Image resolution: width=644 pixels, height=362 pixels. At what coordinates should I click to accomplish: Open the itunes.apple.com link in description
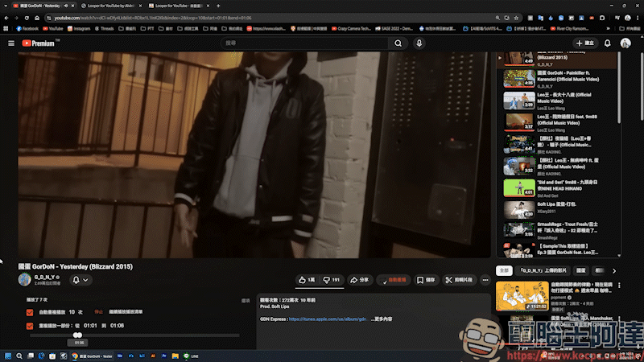pos(328,319)
